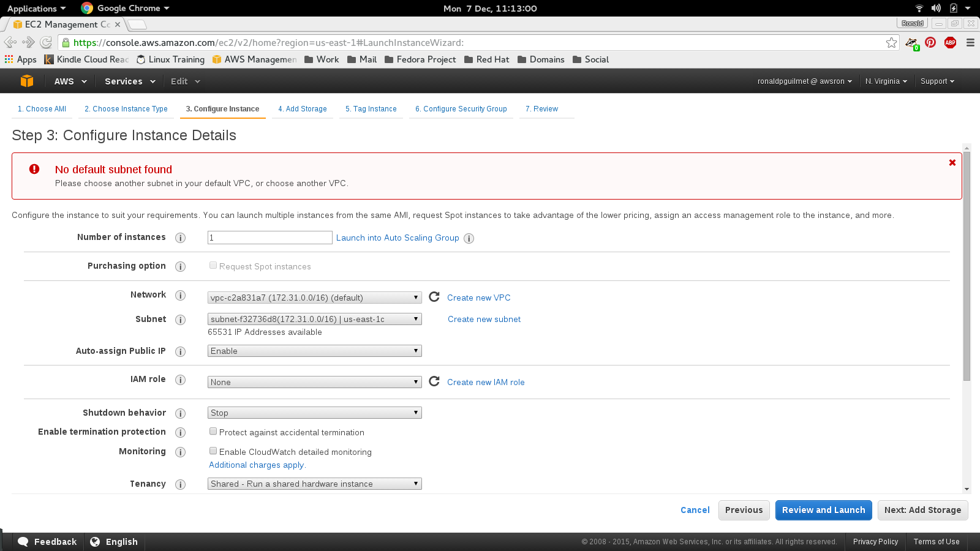Screen dimensions: 980x551
Task: Open Auto-assign Public IP dropdown
Action: pos(315,351)
